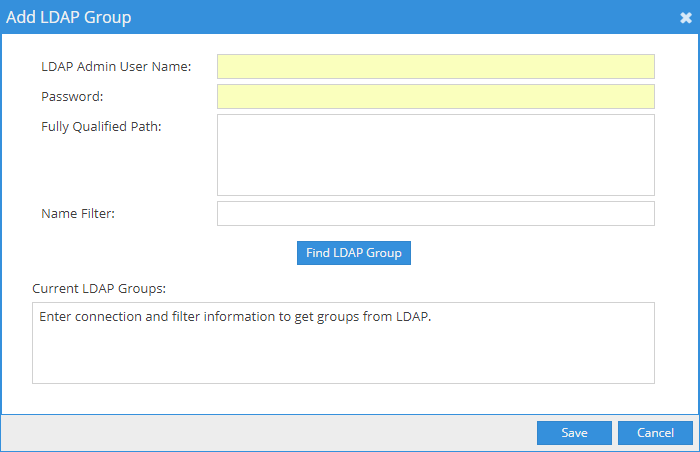Click into the Password field
This screenshot has height=452, width=700.
point(436,96)
